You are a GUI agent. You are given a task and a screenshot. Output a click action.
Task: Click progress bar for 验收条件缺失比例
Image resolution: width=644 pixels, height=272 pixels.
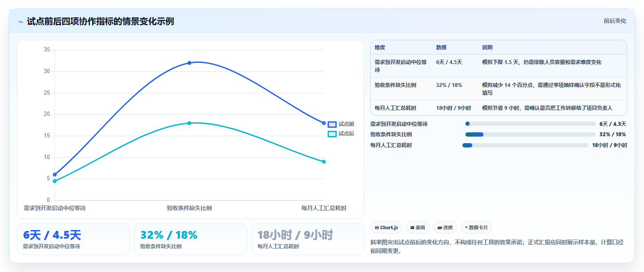point(531,134)
